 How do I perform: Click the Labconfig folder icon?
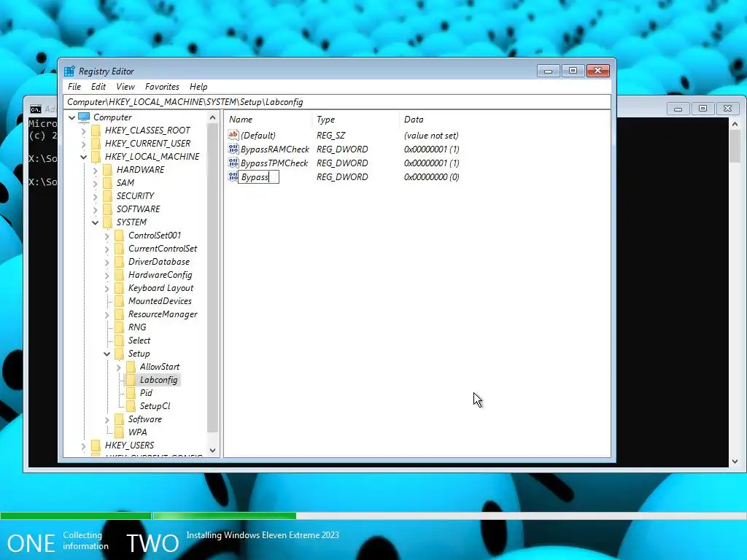tap(131, 380)
